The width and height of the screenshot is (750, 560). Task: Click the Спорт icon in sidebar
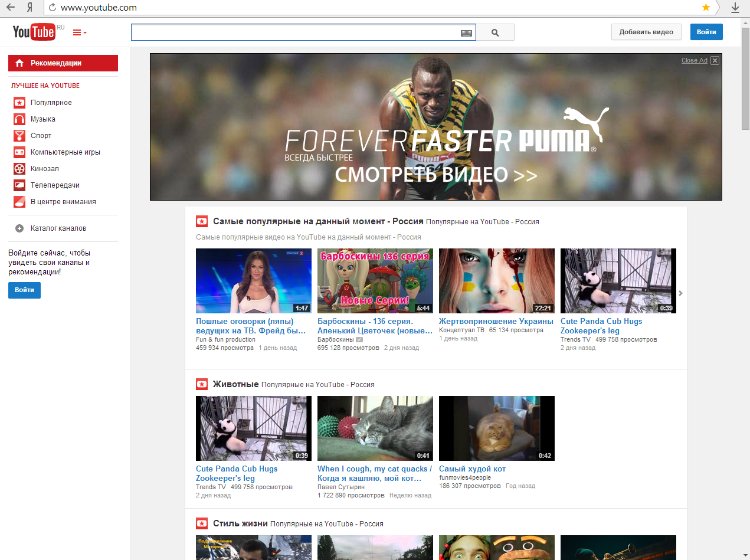tap(19, 136)
